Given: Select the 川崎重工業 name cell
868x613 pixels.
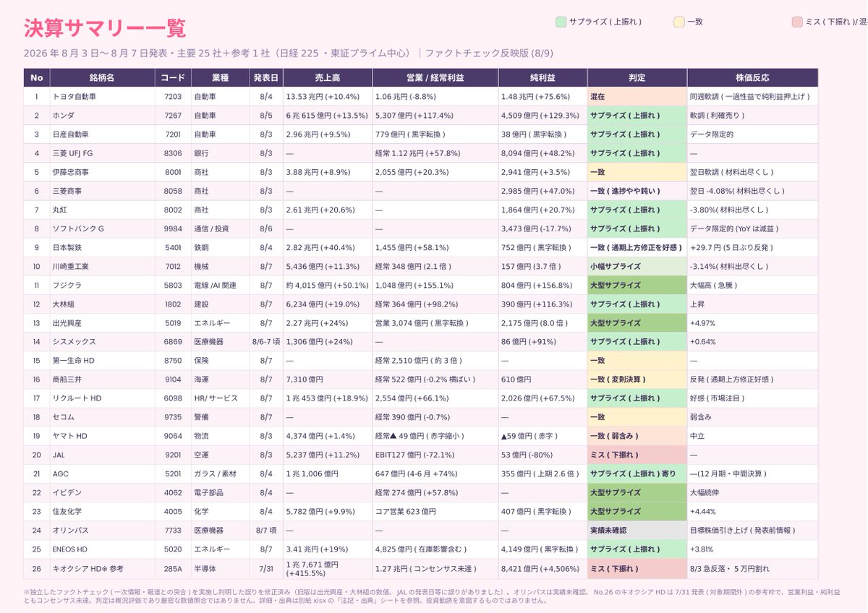Looking at the screenshot, I should pyautogui.click(x=102, y=266).
